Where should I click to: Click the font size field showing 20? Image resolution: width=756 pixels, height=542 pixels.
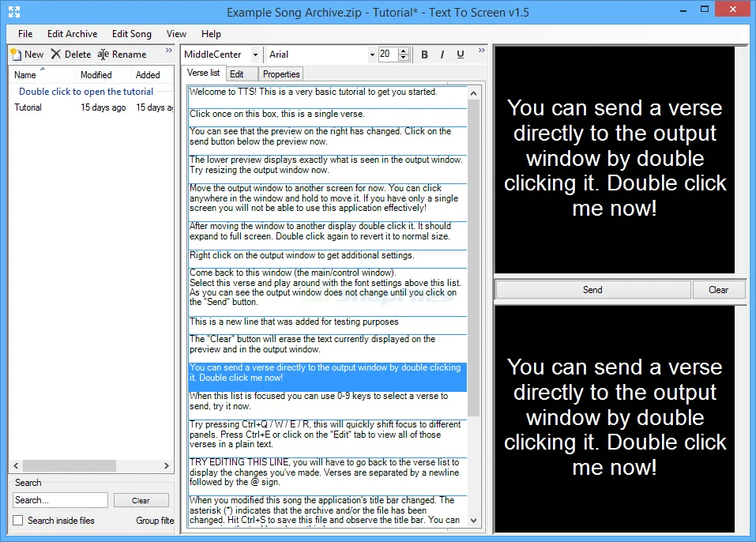point(389,54)
